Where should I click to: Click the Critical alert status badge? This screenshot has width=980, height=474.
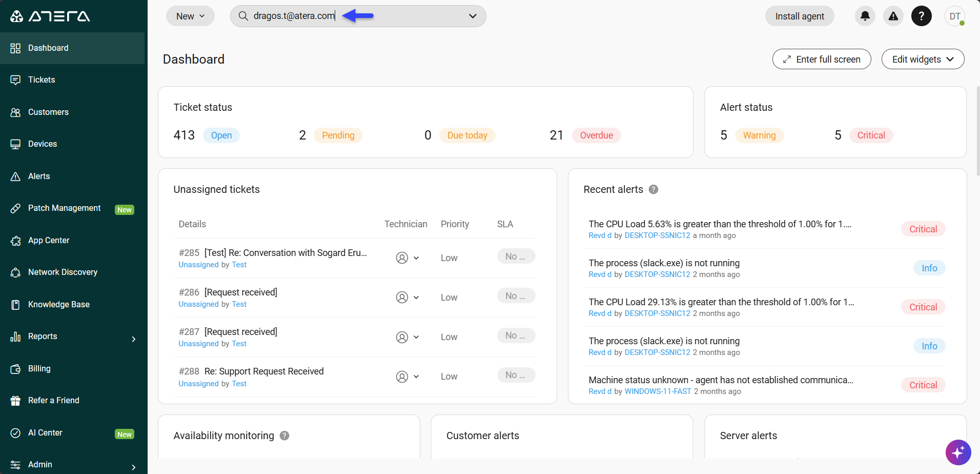point(871,135)
